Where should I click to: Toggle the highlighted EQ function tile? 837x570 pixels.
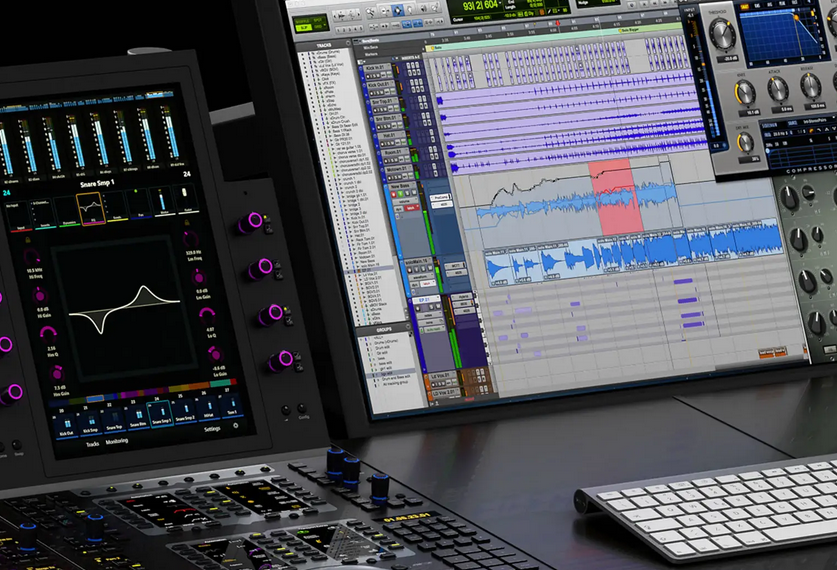(x=91, y=209)
